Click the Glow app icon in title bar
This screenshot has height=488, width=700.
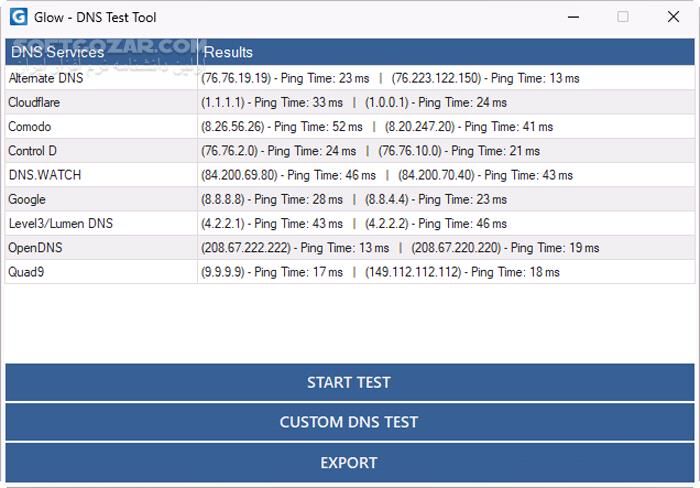18,17
